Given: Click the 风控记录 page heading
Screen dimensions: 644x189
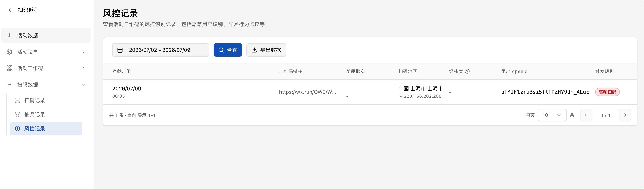Looking at the screenshot, I should (120, 13).
